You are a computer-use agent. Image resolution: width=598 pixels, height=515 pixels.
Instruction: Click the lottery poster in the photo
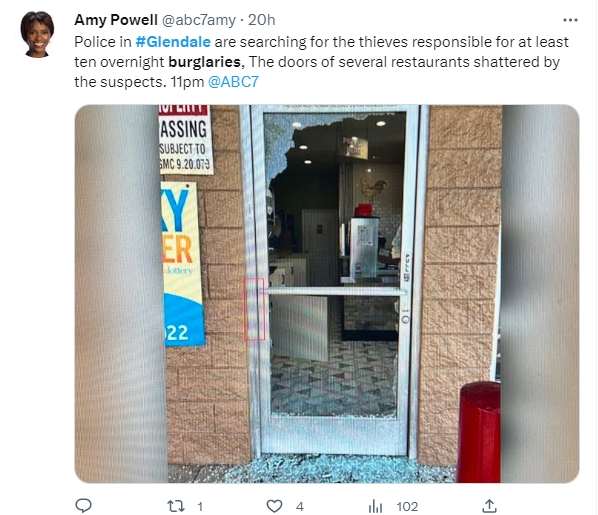click(x=183, y=264)
